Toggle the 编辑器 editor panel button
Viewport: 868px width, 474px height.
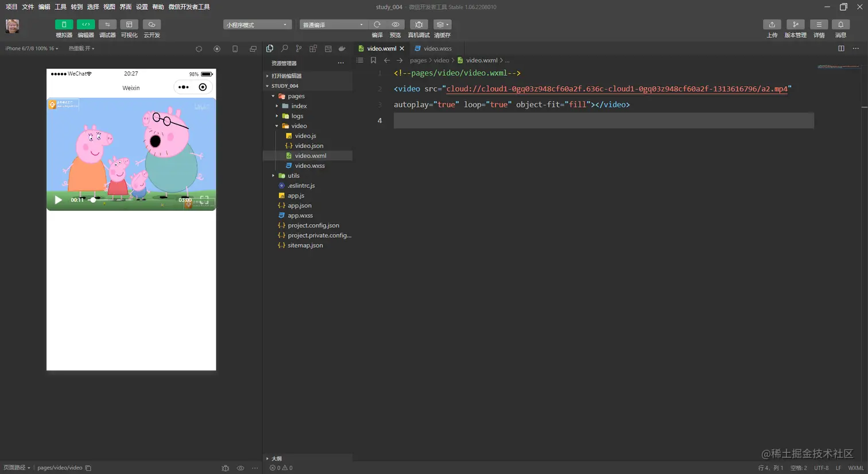tap(86, 25)
